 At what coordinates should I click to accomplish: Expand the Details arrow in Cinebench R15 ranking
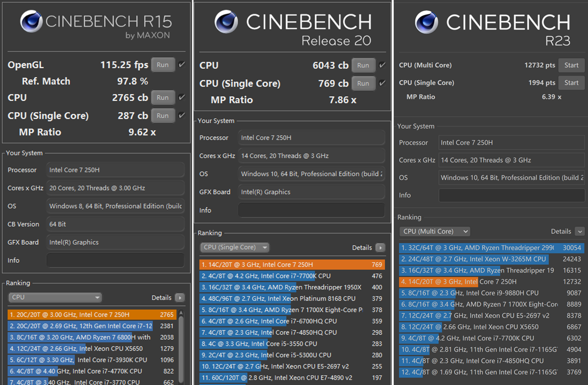coord(180,297)
